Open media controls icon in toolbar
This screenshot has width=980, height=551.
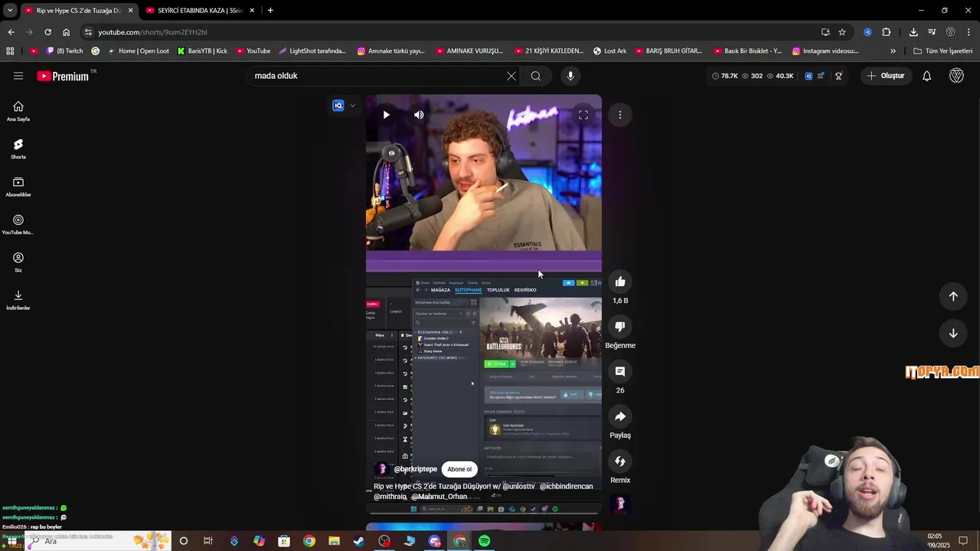pos(932,32)
